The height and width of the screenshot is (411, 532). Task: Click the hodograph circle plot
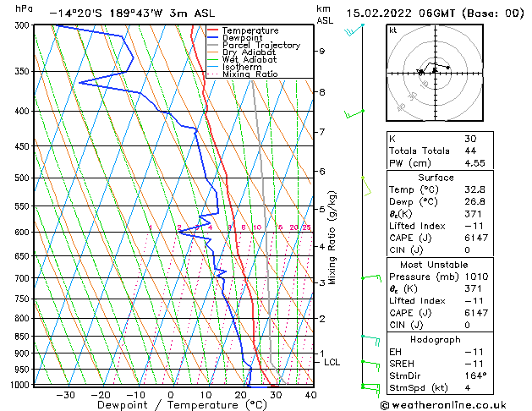coord(434,71)
